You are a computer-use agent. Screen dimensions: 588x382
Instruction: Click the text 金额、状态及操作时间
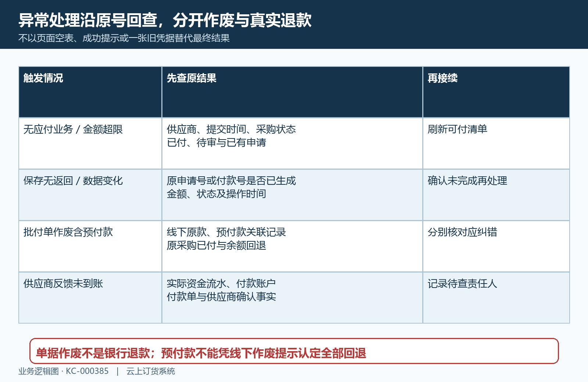pyautogui.click(x=216, y=194)
